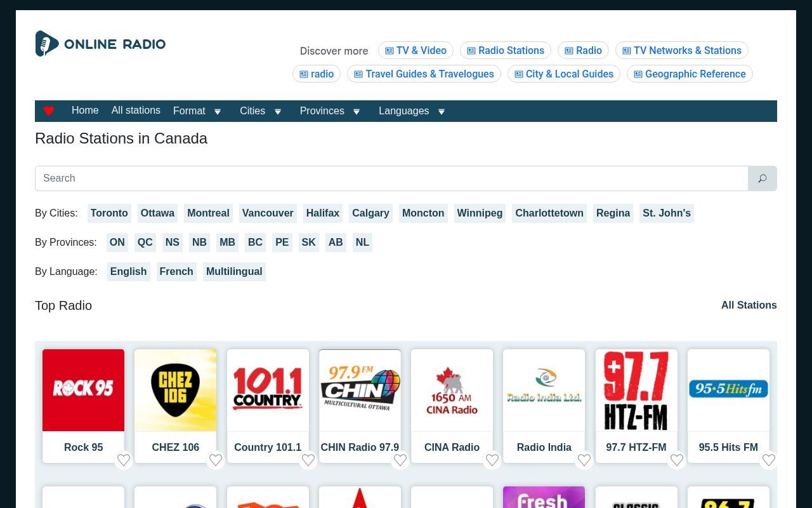Filter stations by Toronto
The image size is (812, 508).
coord(109,213)
